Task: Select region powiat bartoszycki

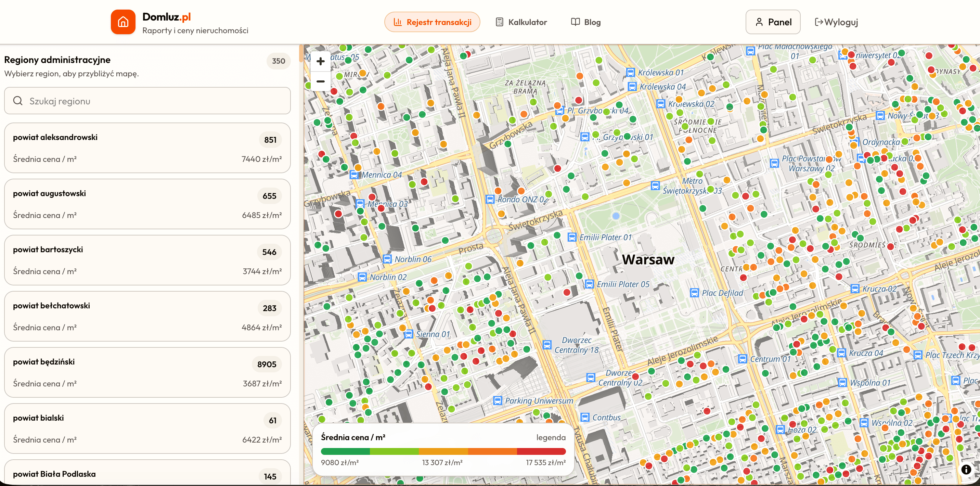Action: pyautogui.click(x=147, y=260)
